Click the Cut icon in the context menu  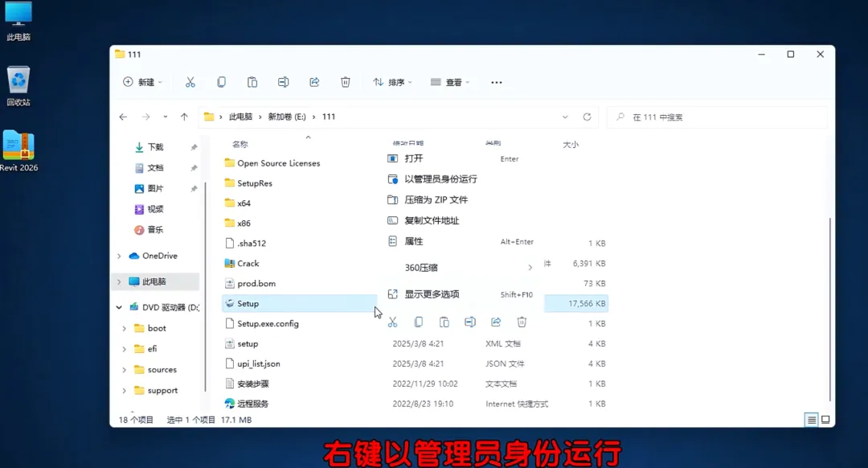(392, 322)
